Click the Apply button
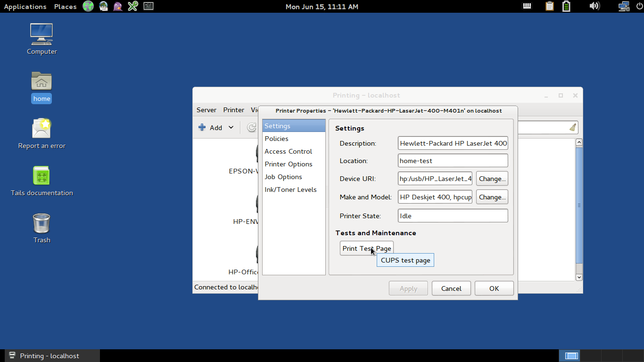 (x=408, y=288)
